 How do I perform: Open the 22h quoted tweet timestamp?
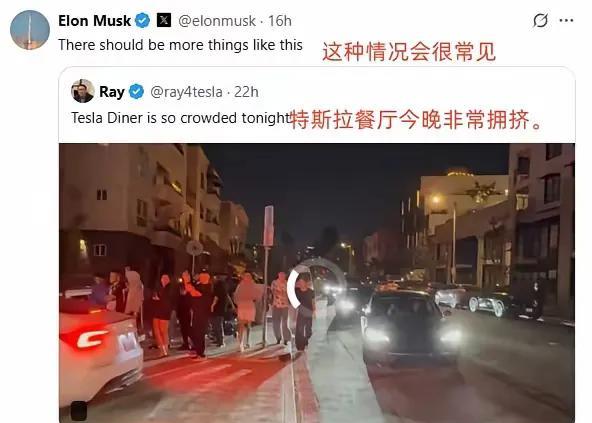[x=246, y=92]
